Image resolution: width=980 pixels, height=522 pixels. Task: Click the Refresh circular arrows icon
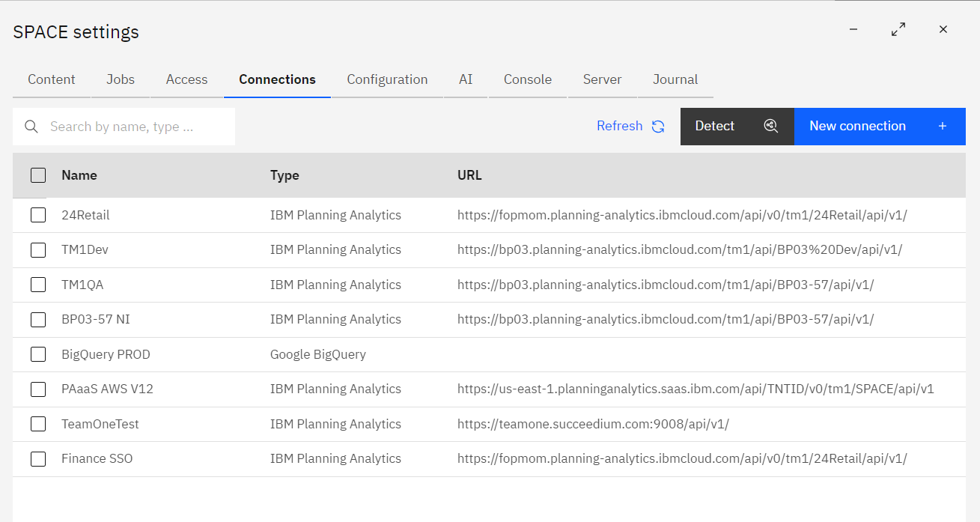pos(658,127)
